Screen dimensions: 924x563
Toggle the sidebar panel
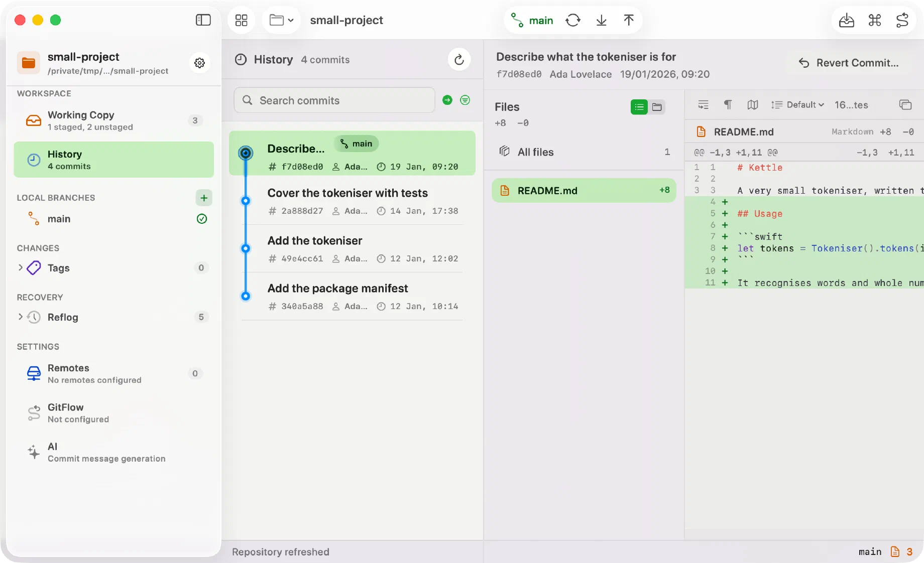click(203, 20)
